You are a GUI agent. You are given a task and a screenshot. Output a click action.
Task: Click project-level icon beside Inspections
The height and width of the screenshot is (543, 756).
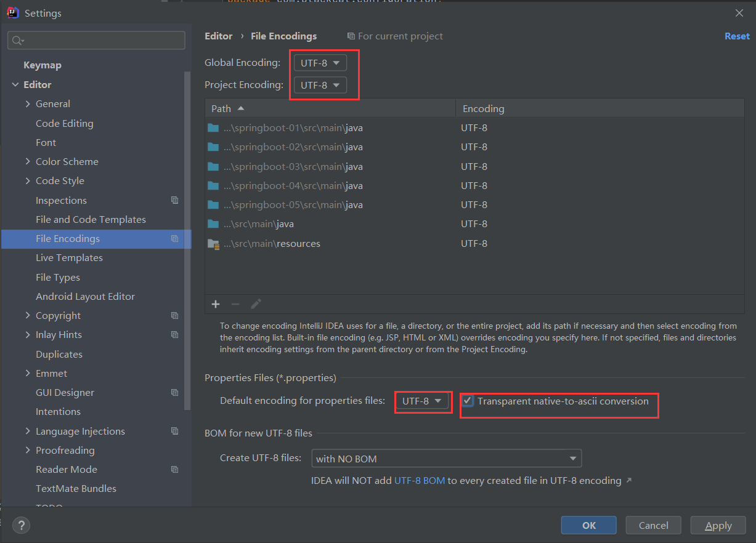coord(175,200)
